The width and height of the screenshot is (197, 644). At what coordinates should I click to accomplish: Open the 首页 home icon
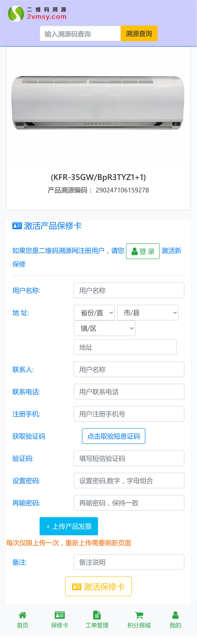pos(23,615)
